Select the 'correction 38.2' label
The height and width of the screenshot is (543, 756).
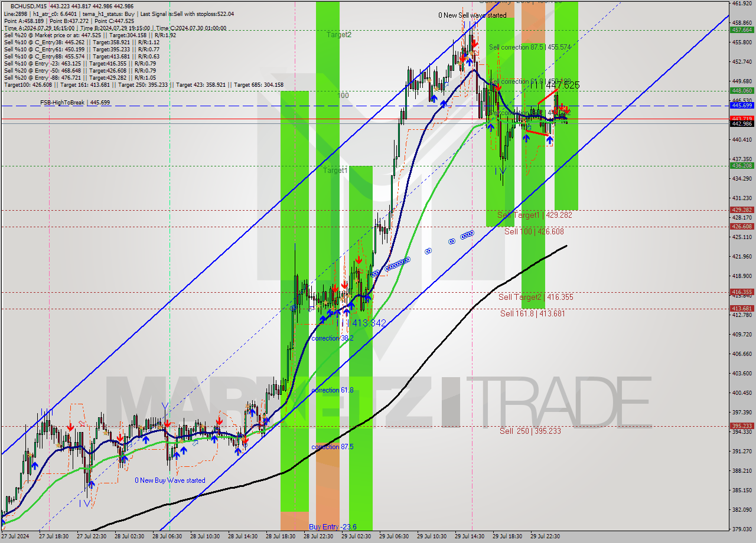pos(332,338)
